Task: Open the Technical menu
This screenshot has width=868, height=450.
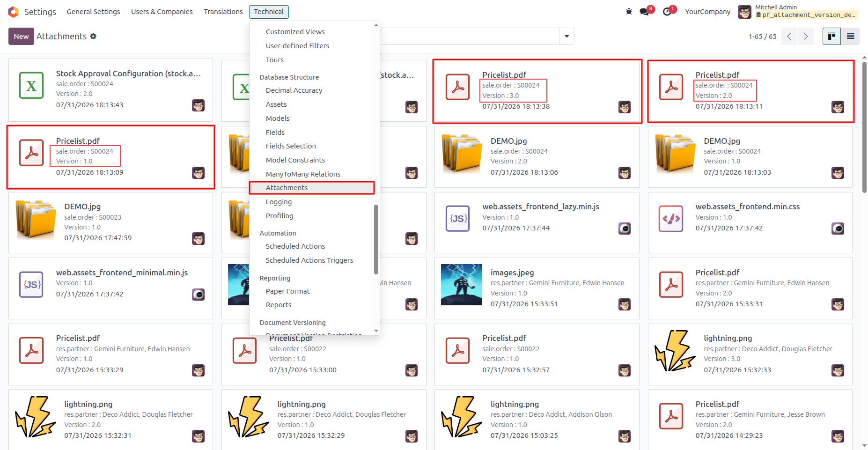Action: pyautogui.click(x=269, y=12)
